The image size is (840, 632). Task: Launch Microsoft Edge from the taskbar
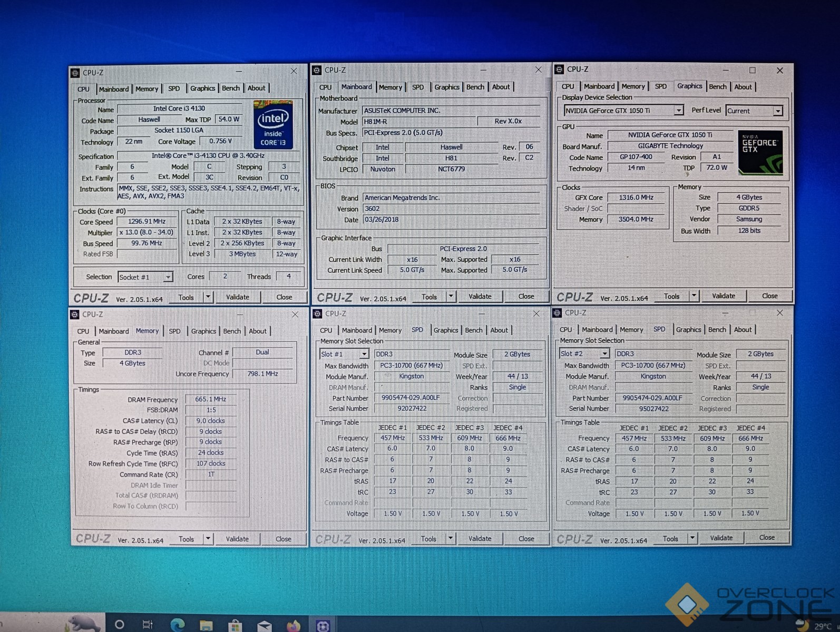(x=178, y=625)
